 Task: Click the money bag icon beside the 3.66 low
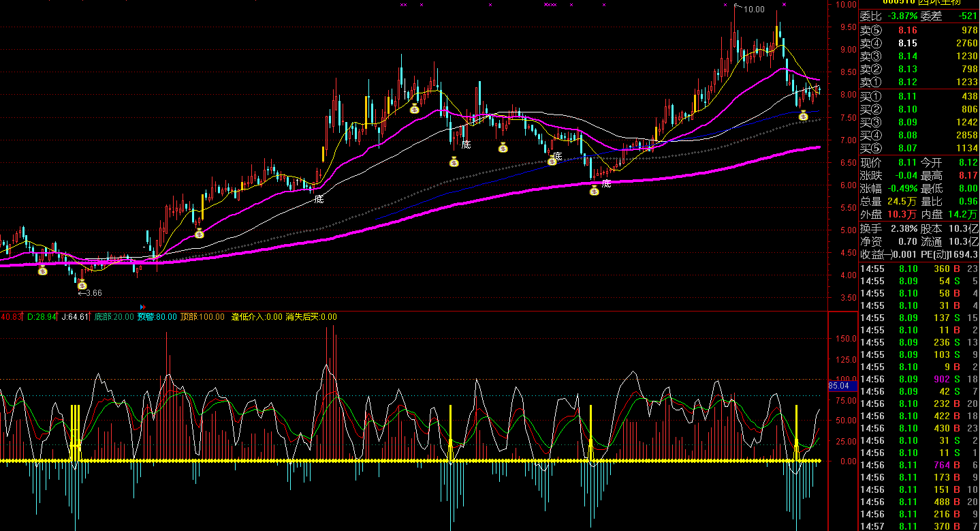pos(82,284)
